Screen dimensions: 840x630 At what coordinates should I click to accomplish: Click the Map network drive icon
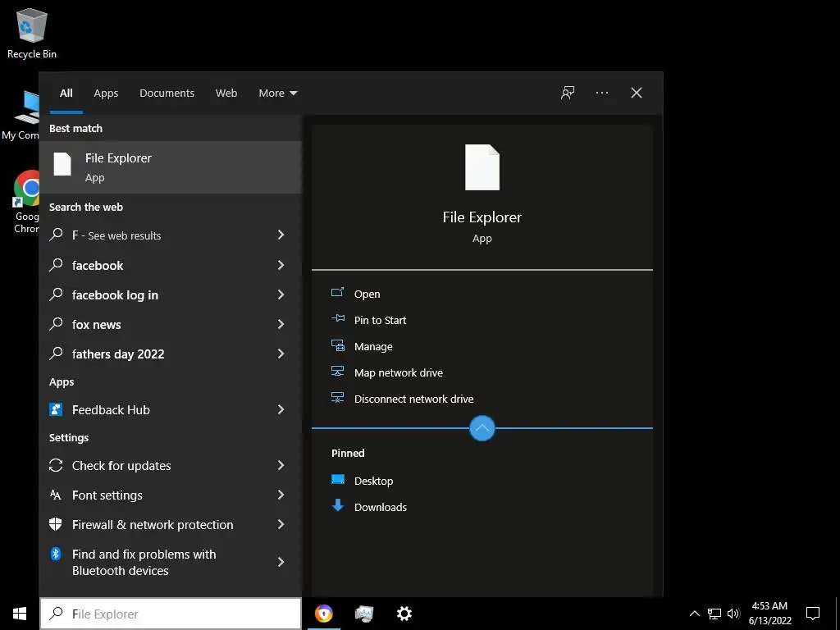click(337, 372)
